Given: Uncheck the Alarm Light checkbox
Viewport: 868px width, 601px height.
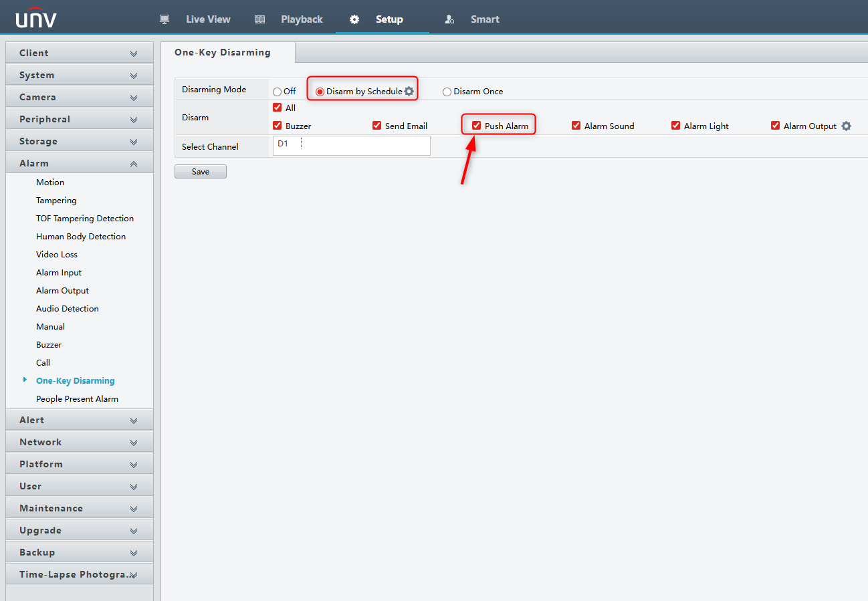Looking at the screenshot, I should (676, 126).
